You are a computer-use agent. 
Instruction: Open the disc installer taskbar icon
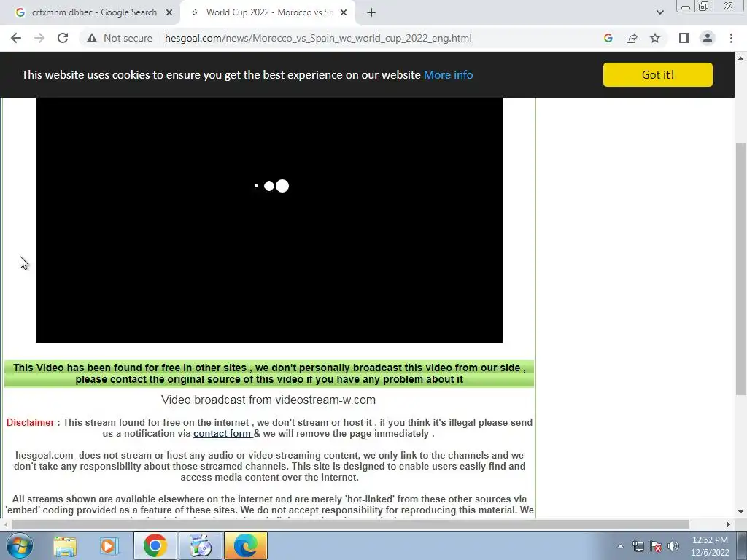(x=201, y=545)
